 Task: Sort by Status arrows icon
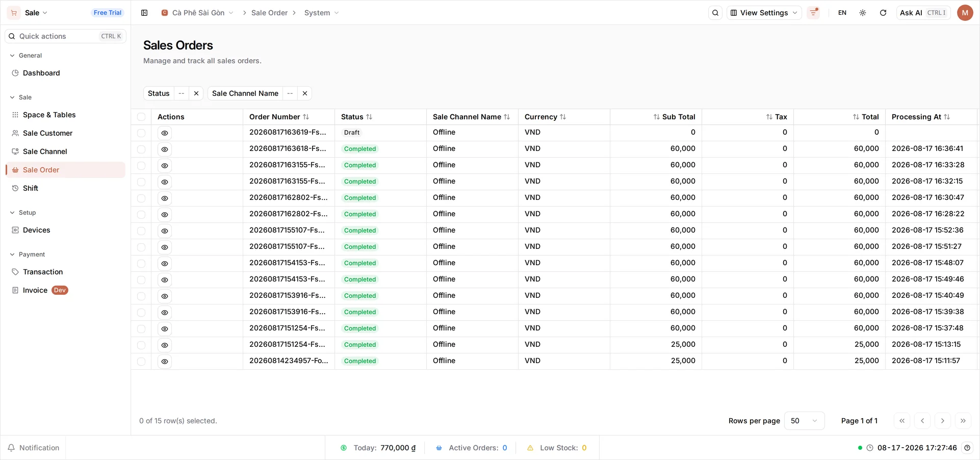369,117
